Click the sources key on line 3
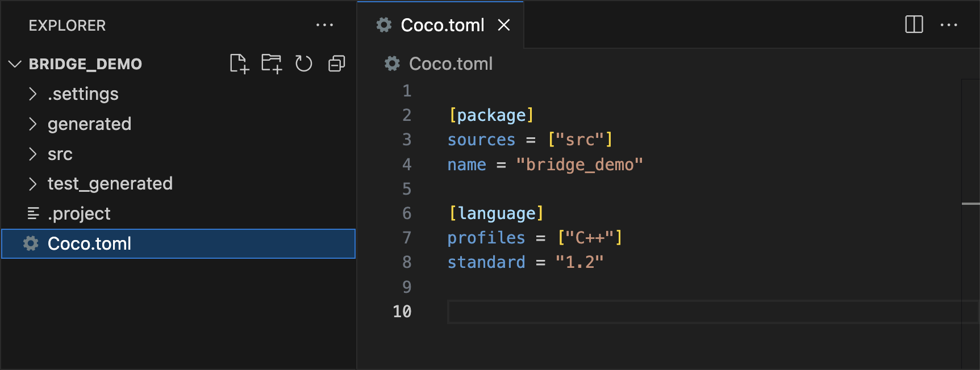 [x=481, y=140]
